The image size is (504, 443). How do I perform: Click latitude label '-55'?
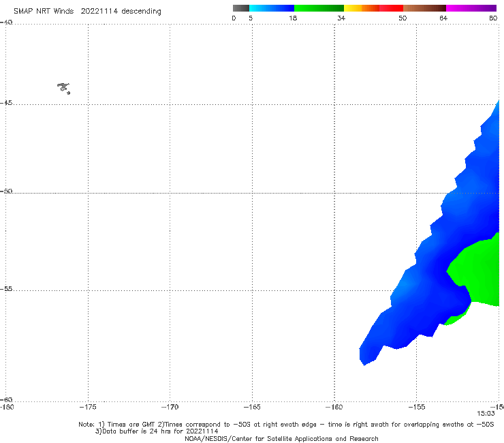(6, 289)
